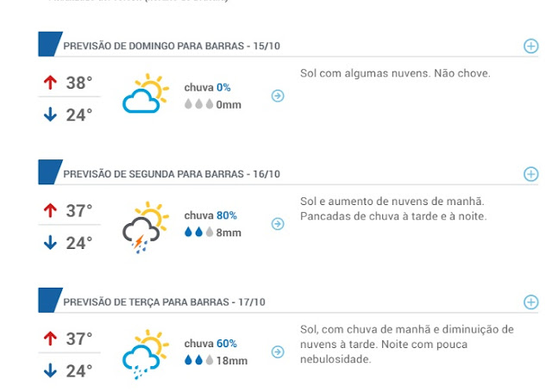Image resolution: width=552 pixels, height=392 pixels.
Task: Click the gray raindrop icons beside 0mm
Action: pyautogui.click(x=199, y=104)
